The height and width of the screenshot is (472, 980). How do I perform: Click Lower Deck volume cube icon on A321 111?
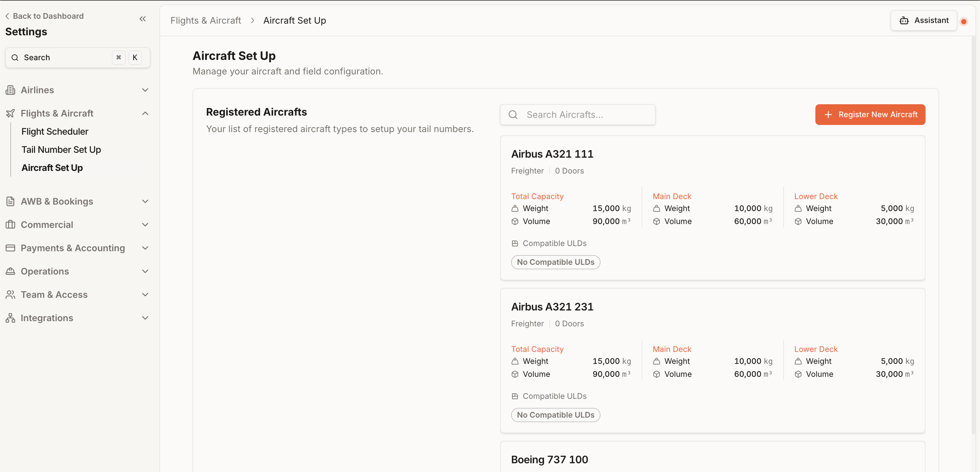tap(798, 221)
